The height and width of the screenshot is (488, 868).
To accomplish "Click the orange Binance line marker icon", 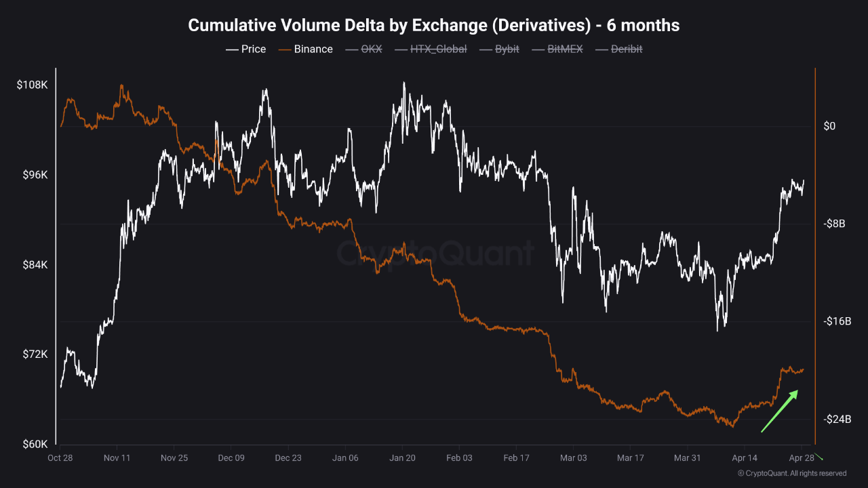I will point(284,49).
